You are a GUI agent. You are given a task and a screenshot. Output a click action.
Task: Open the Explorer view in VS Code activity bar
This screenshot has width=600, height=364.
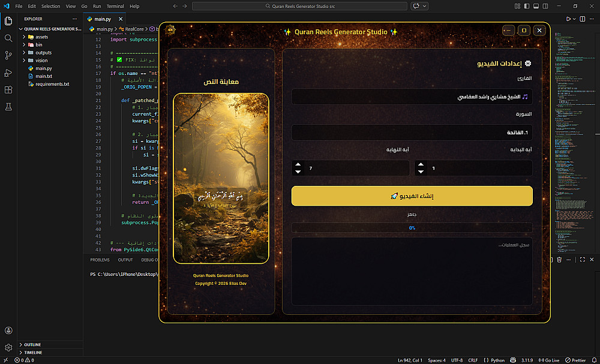point(8,21)
